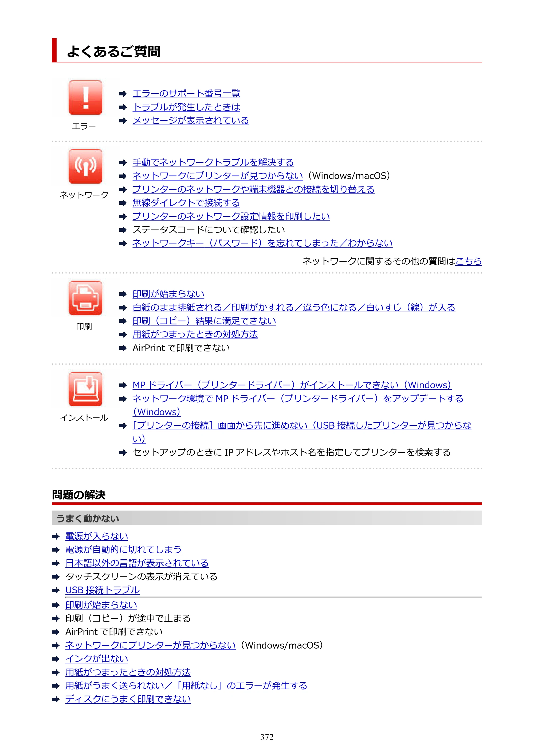Open the メッセージが表示されている link
Viewport: 534px width, 756px height.
(190, 121)
